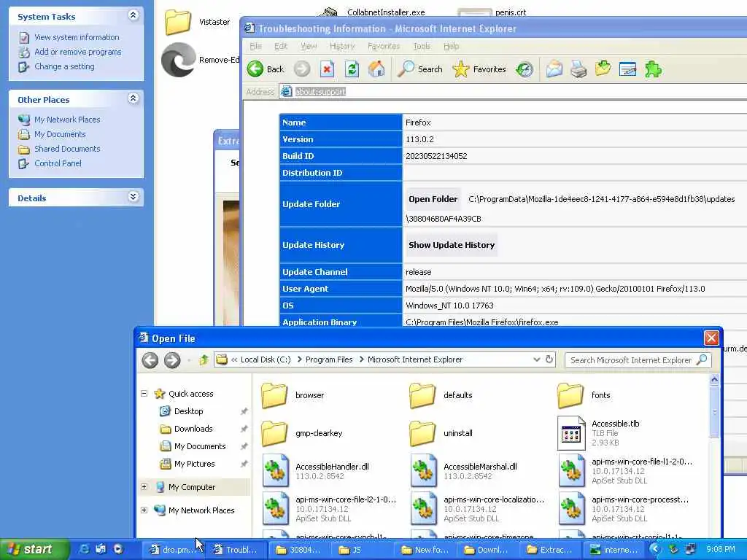
Task: Select Downloads in Quick access tree
Action: point(193,429)
